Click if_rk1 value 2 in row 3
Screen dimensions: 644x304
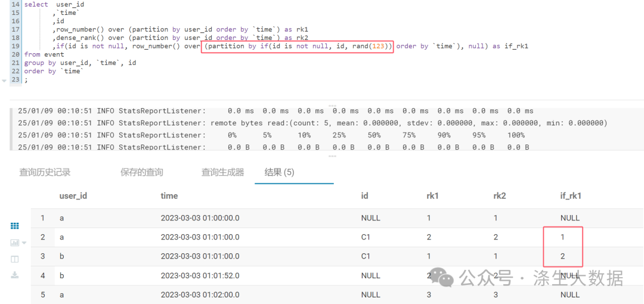point(563,256)
